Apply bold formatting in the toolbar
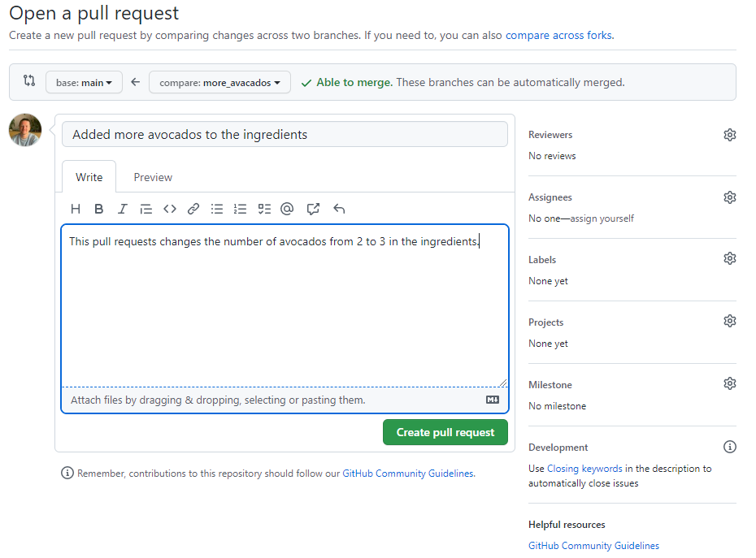The width and height of the screenshot is (756, 558). 98,209
